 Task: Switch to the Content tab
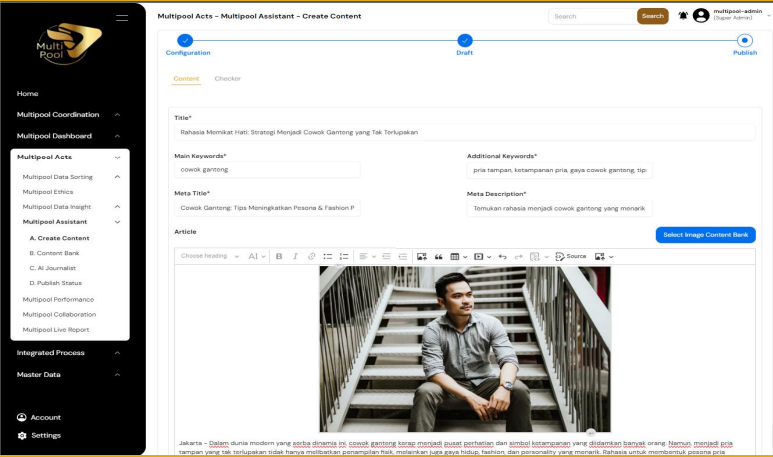pyautogui.click(x=186, y=78)
